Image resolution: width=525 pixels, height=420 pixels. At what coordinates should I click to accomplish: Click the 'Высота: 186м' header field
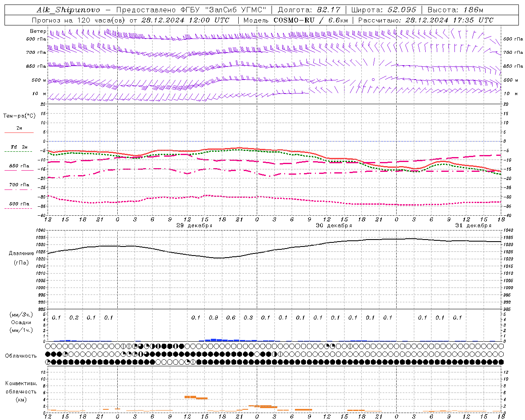(455, 10)
